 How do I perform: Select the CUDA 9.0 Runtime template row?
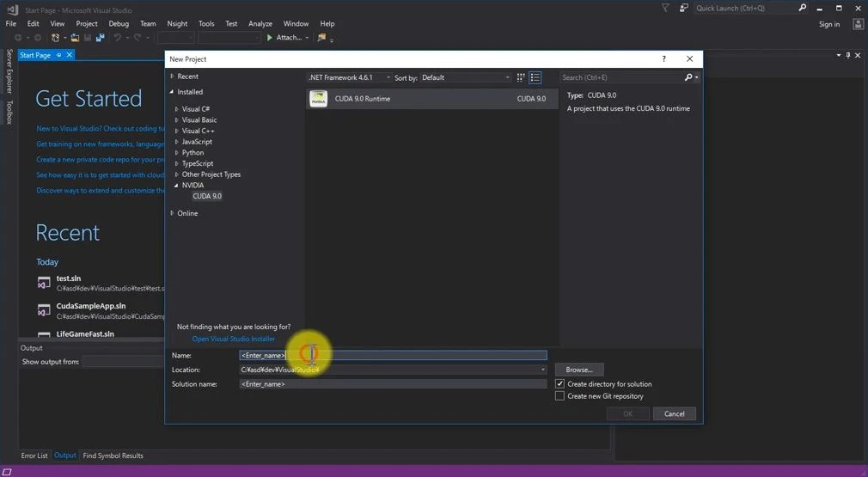point(431,99)
